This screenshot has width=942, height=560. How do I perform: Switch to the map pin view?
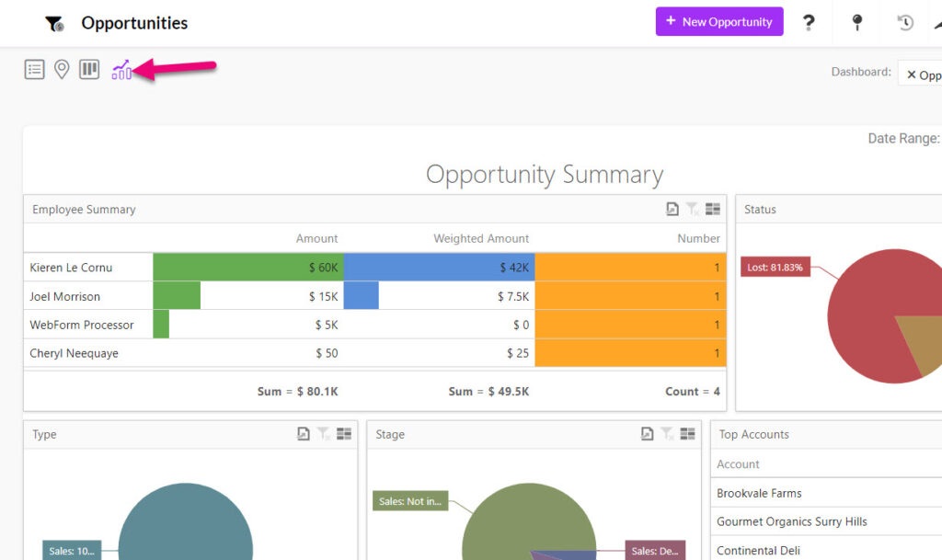(62, 70)
